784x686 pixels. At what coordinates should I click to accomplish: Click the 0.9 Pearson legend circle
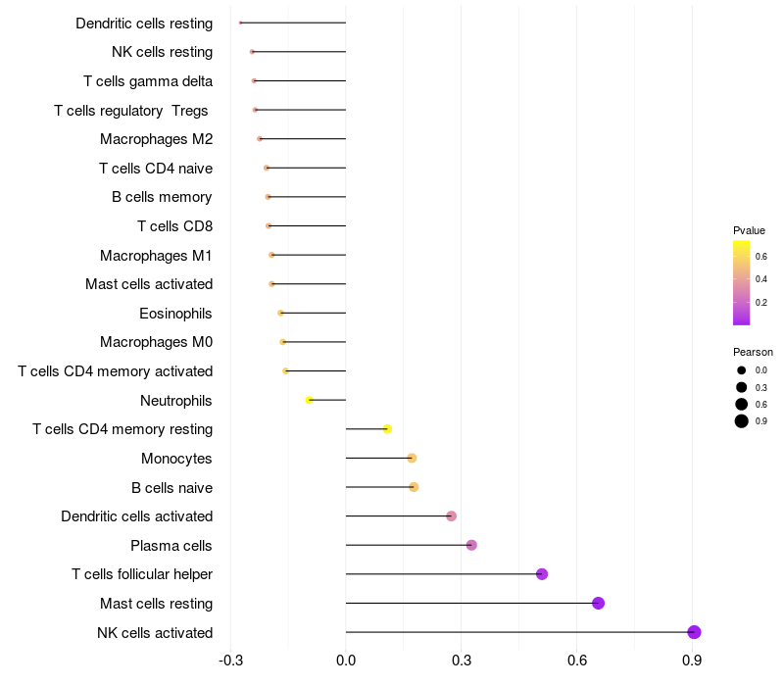pos(742,421)
